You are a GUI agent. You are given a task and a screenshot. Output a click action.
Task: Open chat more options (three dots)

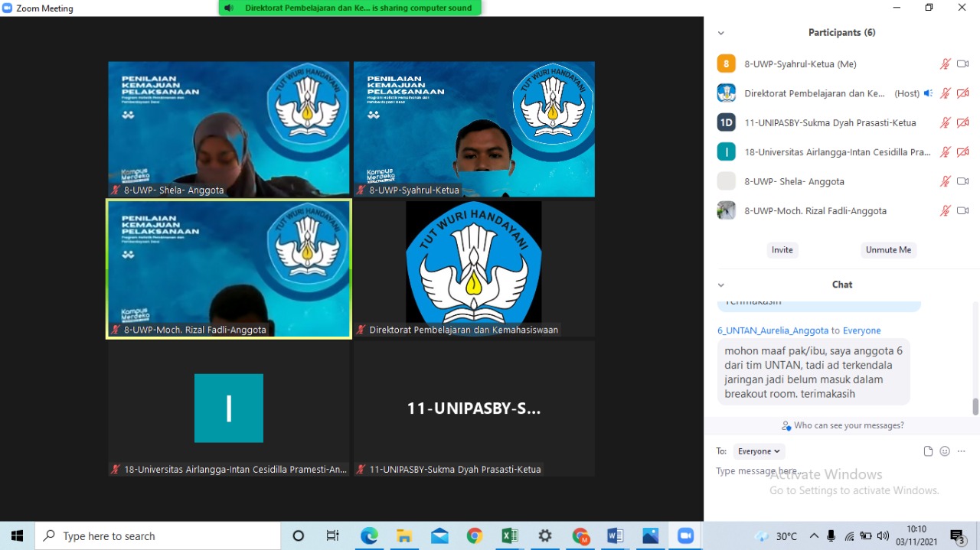(962, 451)
